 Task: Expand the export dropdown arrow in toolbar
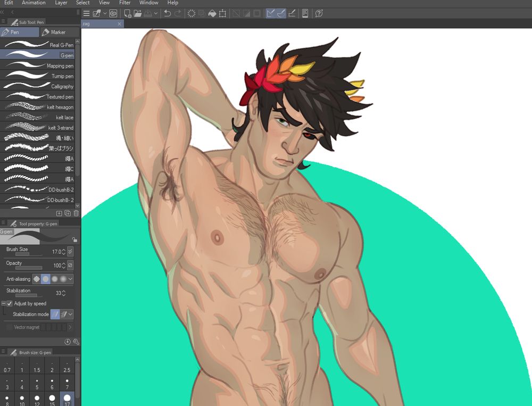click(x=156, y=14)
